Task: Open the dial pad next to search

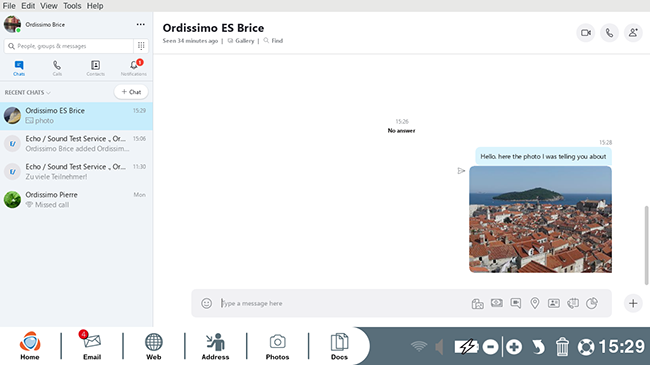Action: point(141,46)
